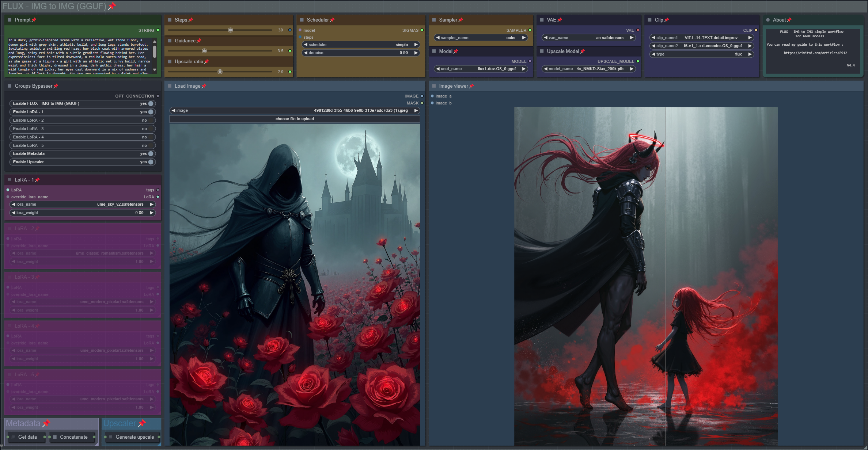Click the pin icon beside the workflow title
Viewport: 868px width, 450px height.
(112, 6)
